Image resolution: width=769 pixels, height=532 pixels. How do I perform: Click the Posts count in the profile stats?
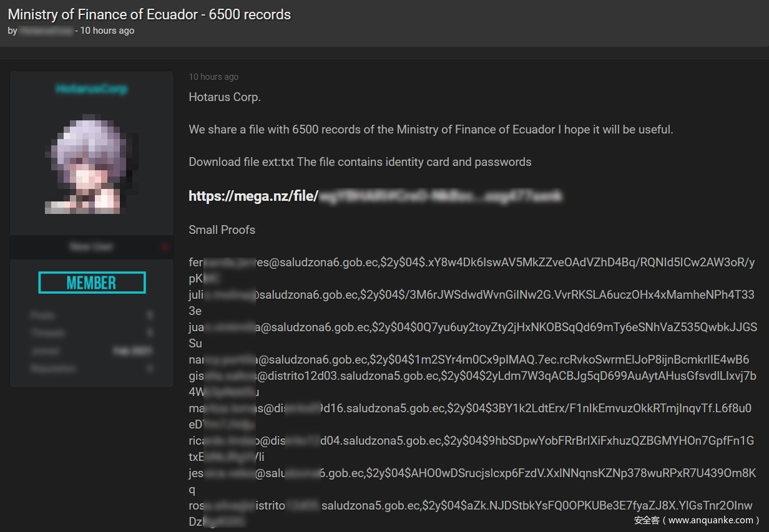pos(150,316)
